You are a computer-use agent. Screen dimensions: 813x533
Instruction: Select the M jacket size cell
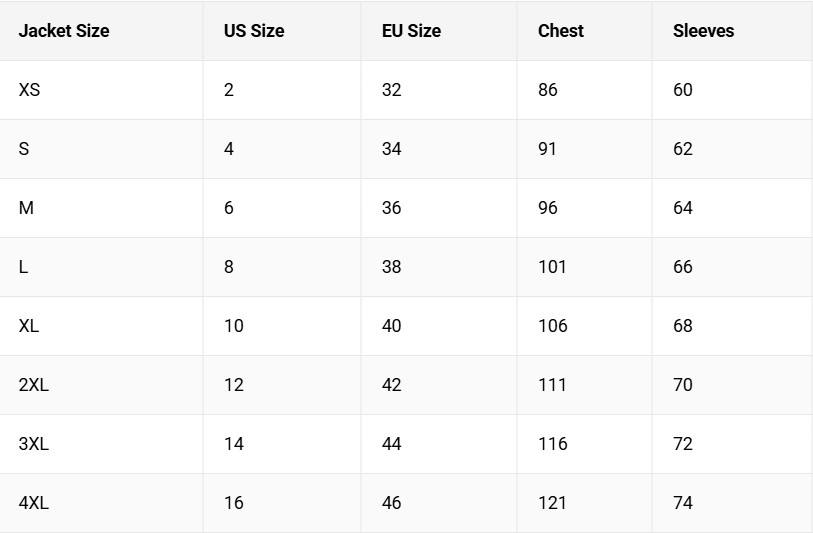[26, 208]
